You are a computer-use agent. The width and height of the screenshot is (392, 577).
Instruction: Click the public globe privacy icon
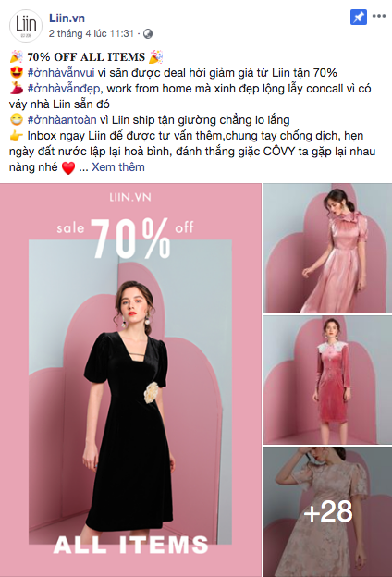148,34
